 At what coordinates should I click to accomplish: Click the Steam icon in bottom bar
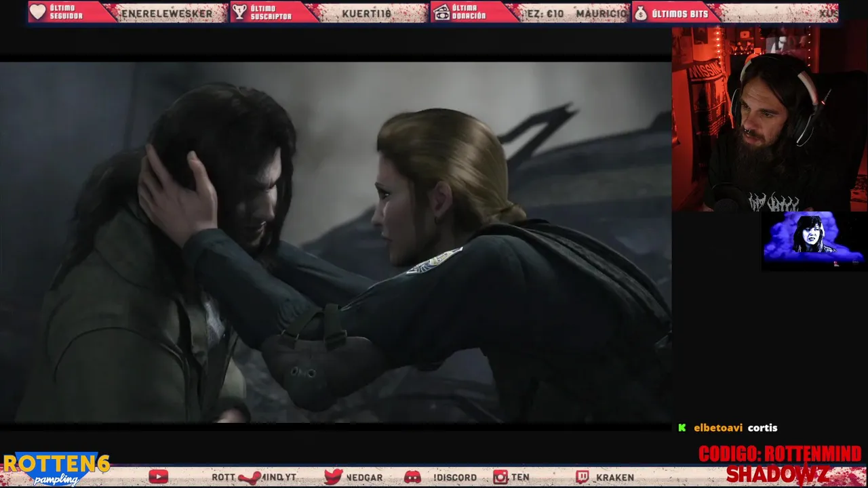[250, 477]
